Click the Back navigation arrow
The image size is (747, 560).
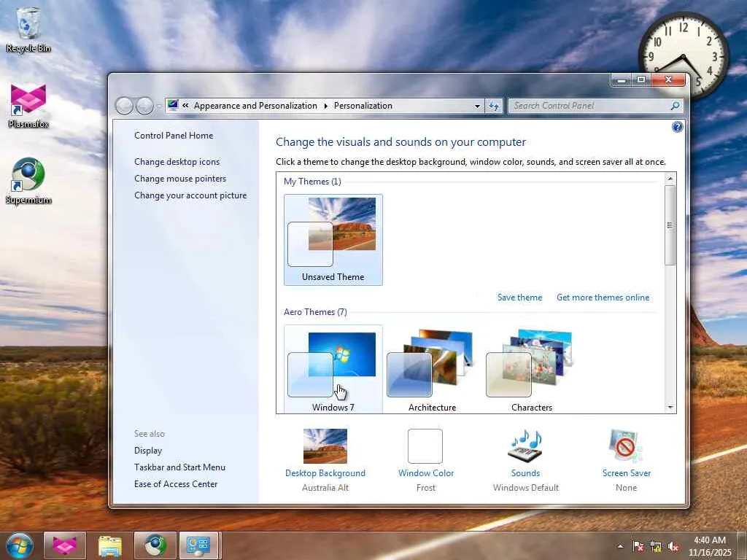(124, 106)
